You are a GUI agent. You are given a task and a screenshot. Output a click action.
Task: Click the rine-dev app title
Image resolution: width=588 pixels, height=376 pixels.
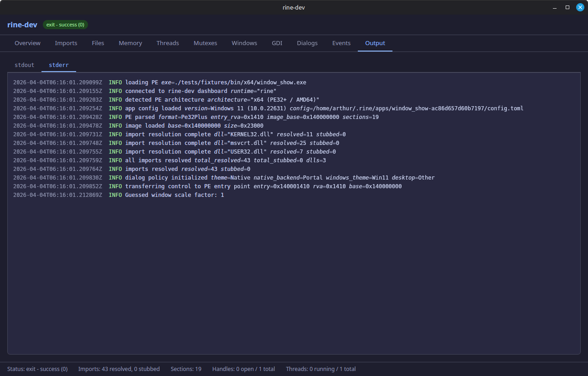point(22,25)
